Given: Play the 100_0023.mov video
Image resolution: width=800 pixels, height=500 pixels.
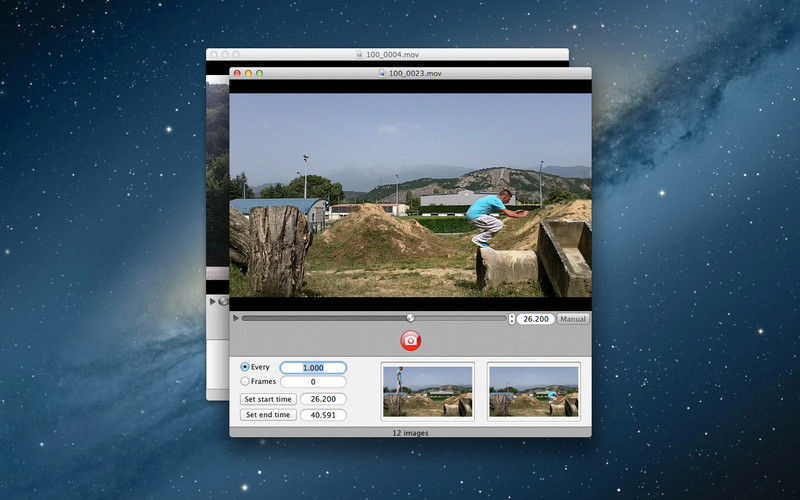Looking at the screenshot, I should click(236, 318).
